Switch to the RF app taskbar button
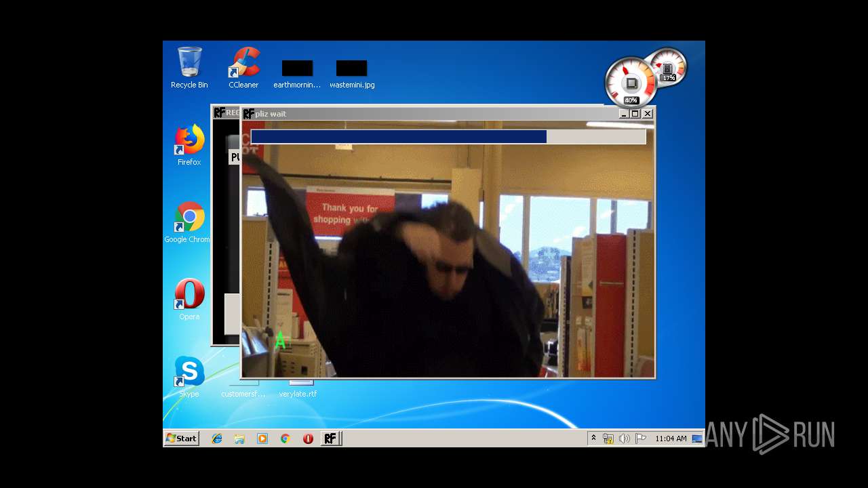 pos(330,439)
